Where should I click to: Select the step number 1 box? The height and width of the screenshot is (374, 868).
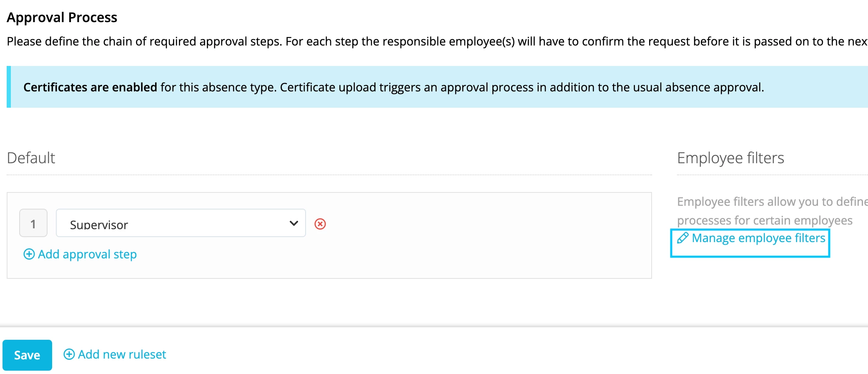tap(33, 223)
